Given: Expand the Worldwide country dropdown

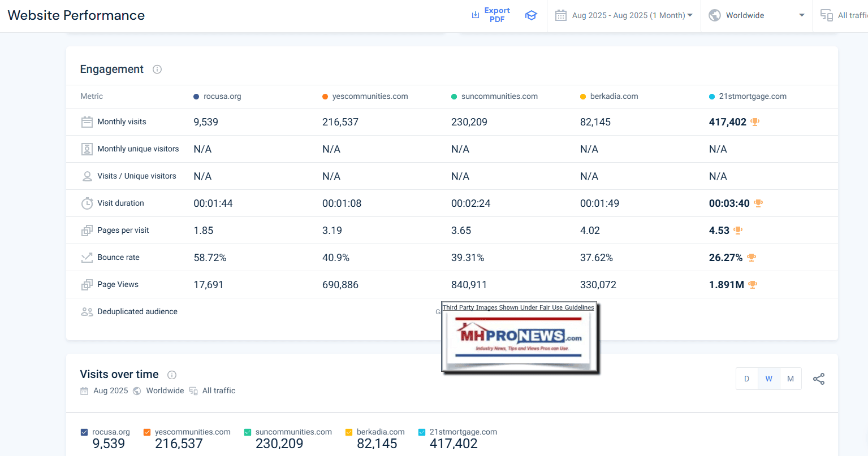Looking at the screenshot, I should [x=756, y=15].
